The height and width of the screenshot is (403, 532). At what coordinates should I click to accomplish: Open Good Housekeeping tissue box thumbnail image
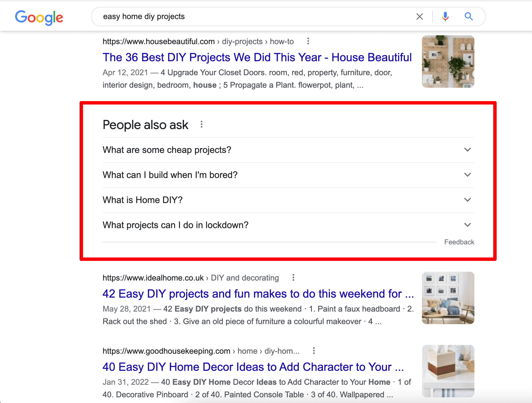[x=448, y=371]
